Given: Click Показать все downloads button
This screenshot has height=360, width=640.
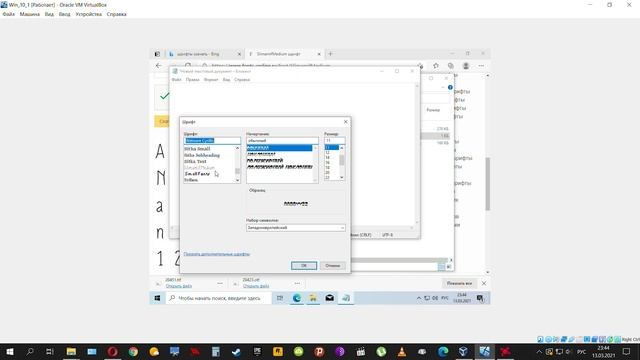Looking at the screenshot, I should click(459, 283).
